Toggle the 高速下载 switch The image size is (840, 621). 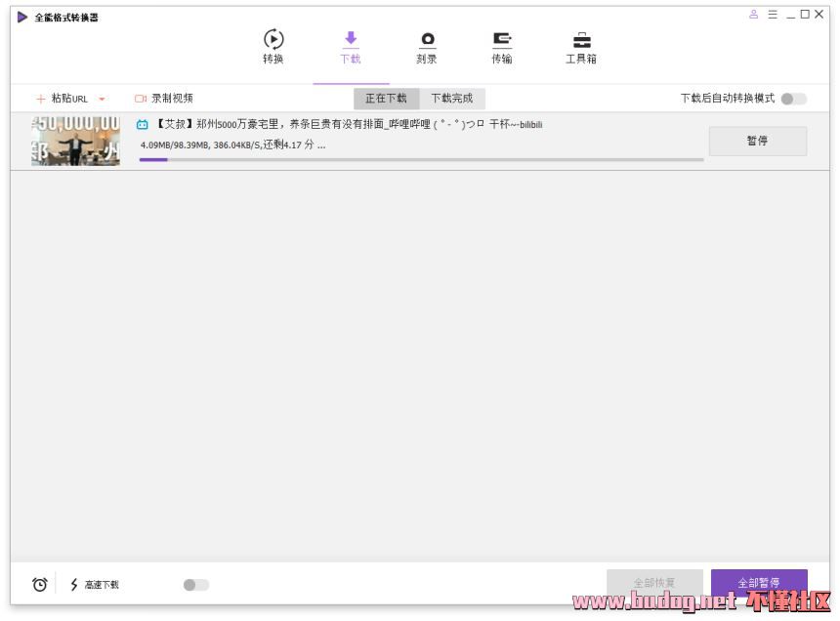tap(196, 585)
